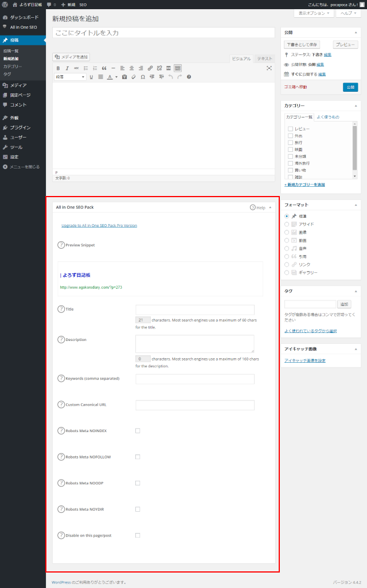Open text color dropdown arrow
This screenshot has height=588, width=367.
116,77
